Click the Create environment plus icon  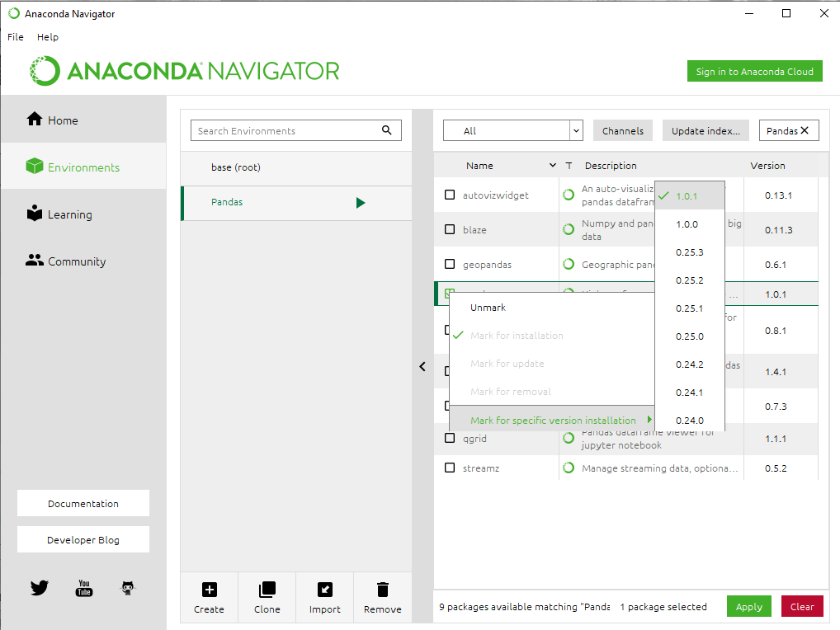(209, 590)
